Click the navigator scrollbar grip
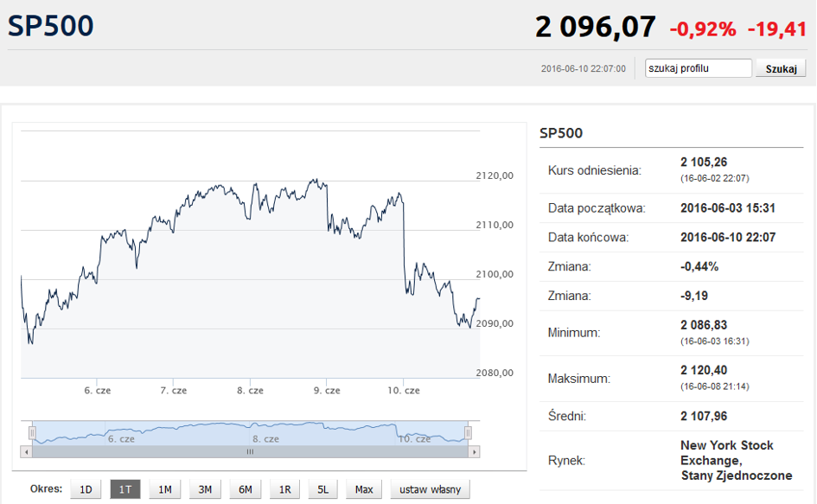Viewport: 817px width, 504px height. (x=250, y=452)
